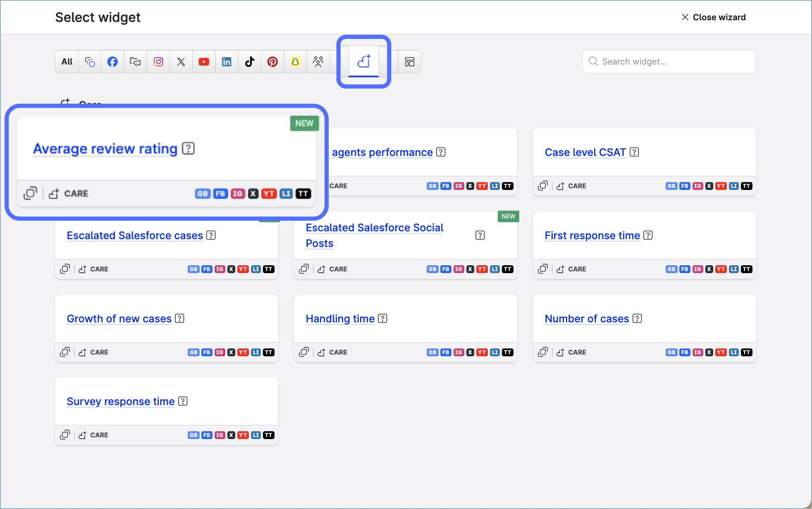Image resolution: width=812 pixels, height=509 pixels.
Task: Open the Case level CSAT widget
Action: coord(585,152)
